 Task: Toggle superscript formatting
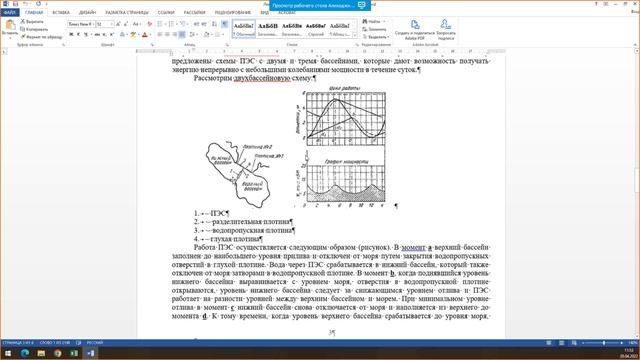click(112, 35)
